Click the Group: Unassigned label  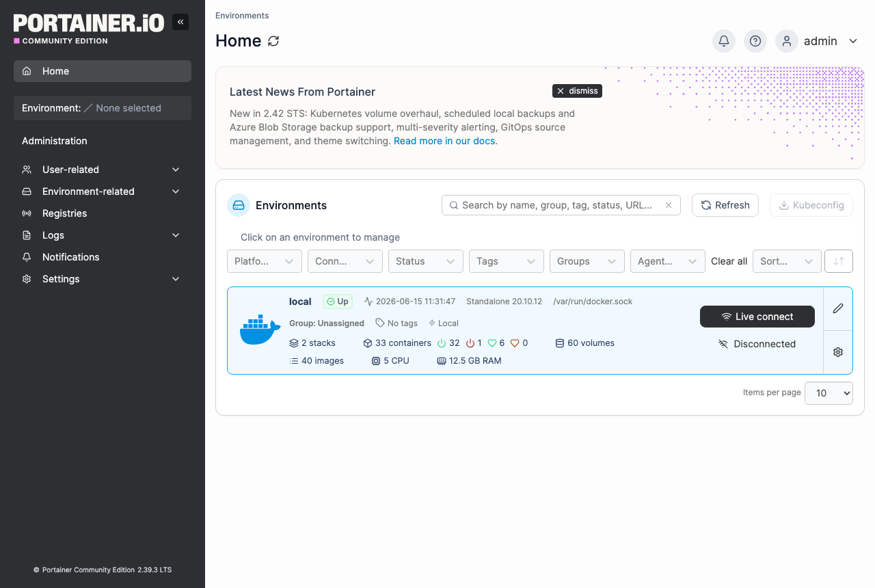pyautogui.click(x=327, y=323)
